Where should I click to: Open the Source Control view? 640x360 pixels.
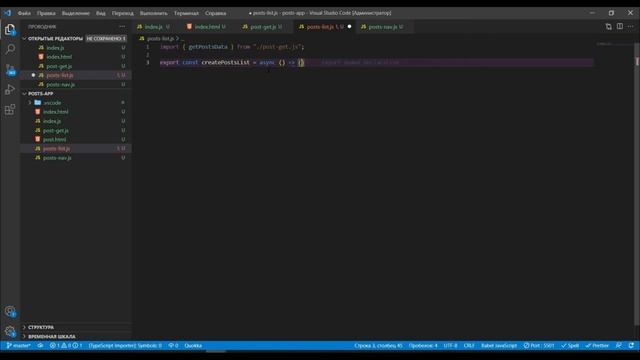click(10, 69)
